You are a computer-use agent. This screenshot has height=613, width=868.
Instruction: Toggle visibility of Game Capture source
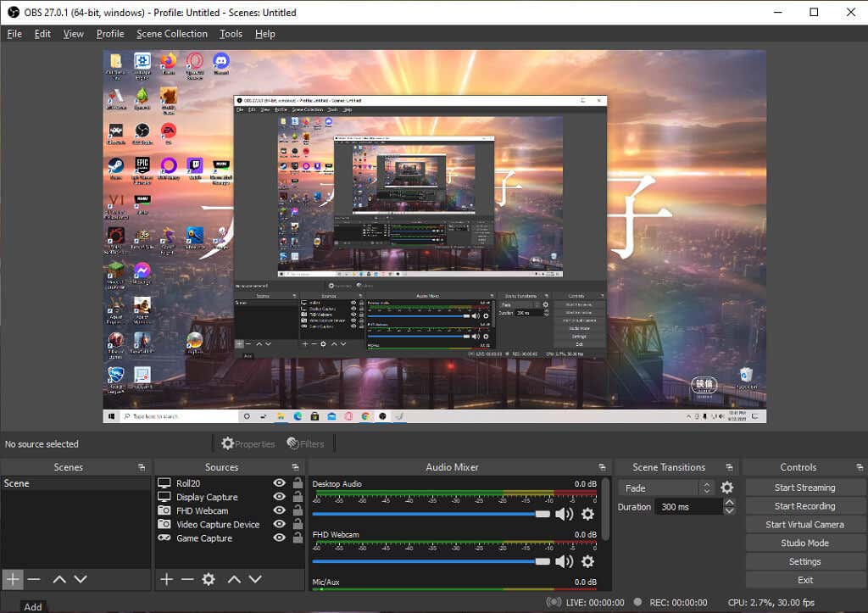[279, 538]
